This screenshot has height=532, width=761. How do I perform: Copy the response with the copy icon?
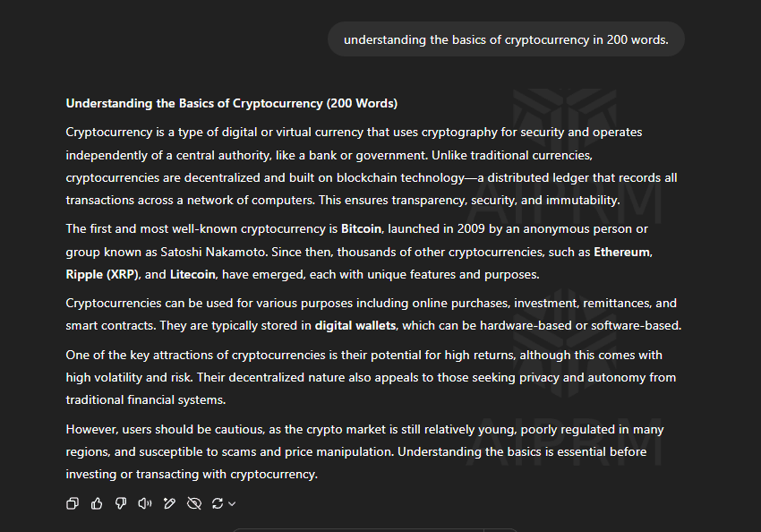tap(73, 503)
